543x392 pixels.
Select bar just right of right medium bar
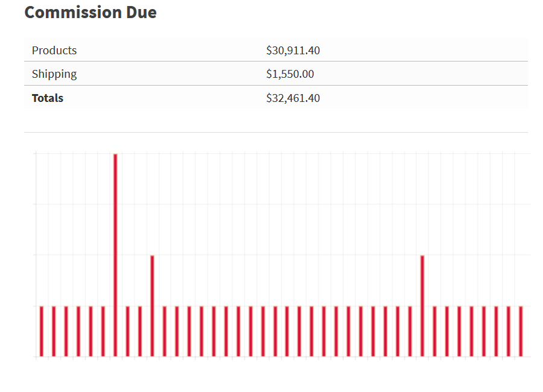tap(435, 330)
